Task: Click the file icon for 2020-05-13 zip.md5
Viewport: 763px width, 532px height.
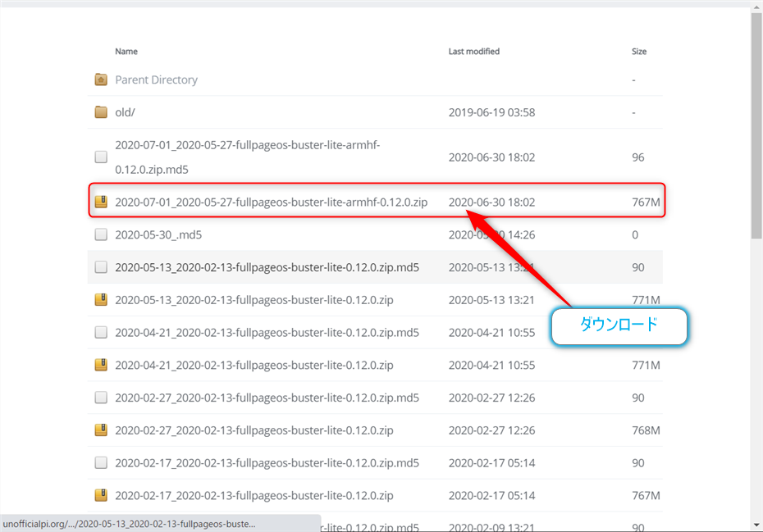Action: click(x=101, y=267)
